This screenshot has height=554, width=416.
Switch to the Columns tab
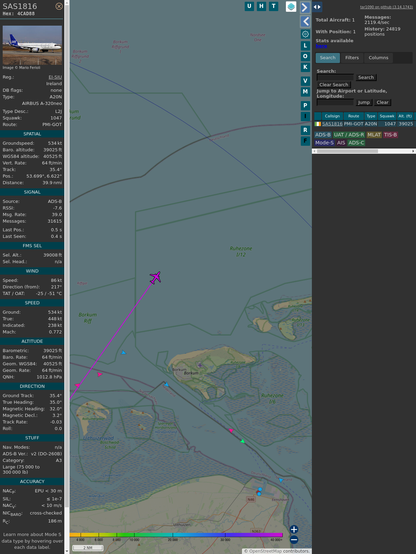point(378,58)
